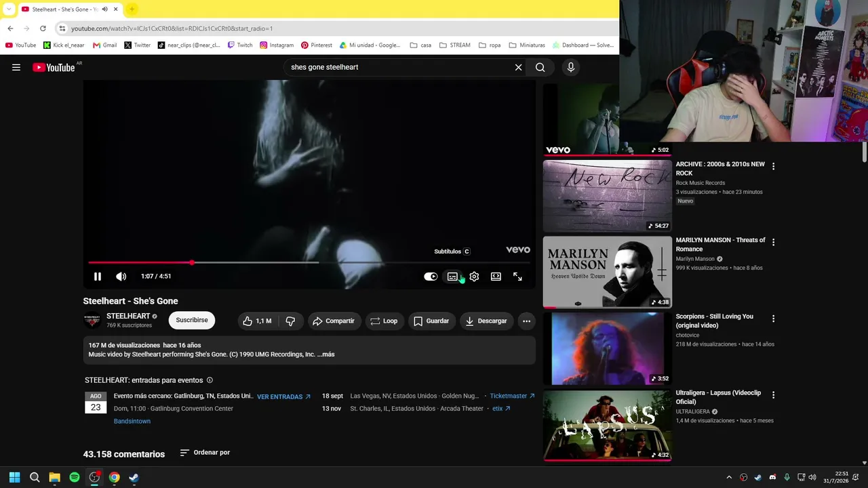The width and height of the screenshot is (868, 488).
Task: Open the casa bookmarks folder
Action: click(x=420, y=45)
